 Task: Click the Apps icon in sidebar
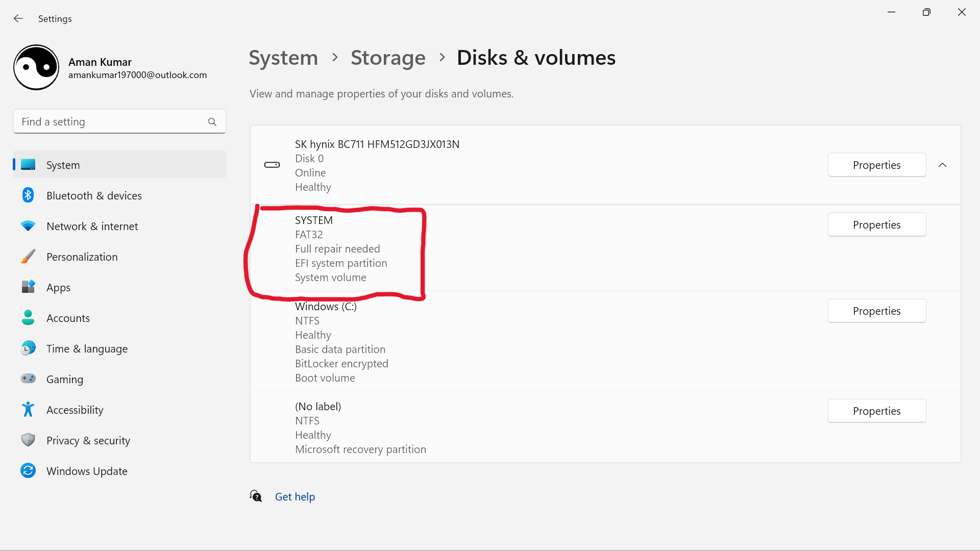pyautogui.click(x=28, y=287)
